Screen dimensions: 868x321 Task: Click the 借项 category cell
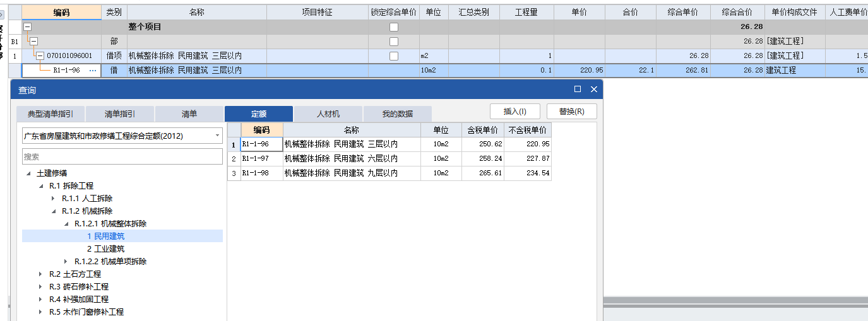click(114, 56)
